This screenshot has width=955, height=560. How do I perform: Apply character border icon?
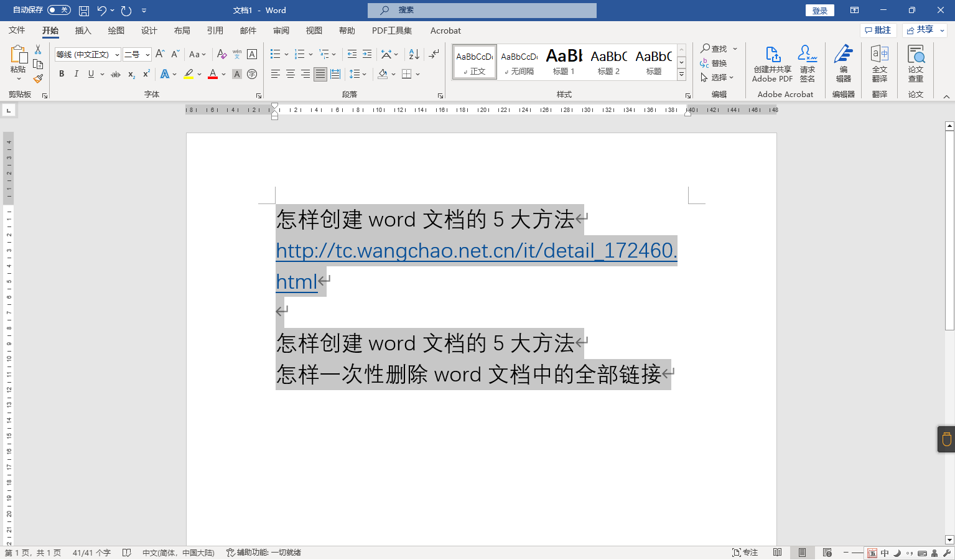(252, 54)
